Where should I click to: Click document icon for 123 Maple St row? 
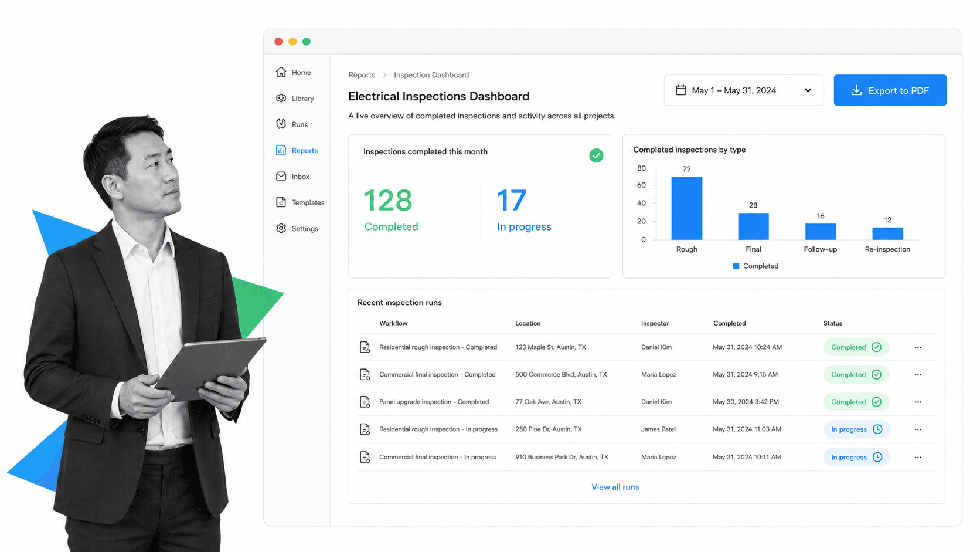365,347
